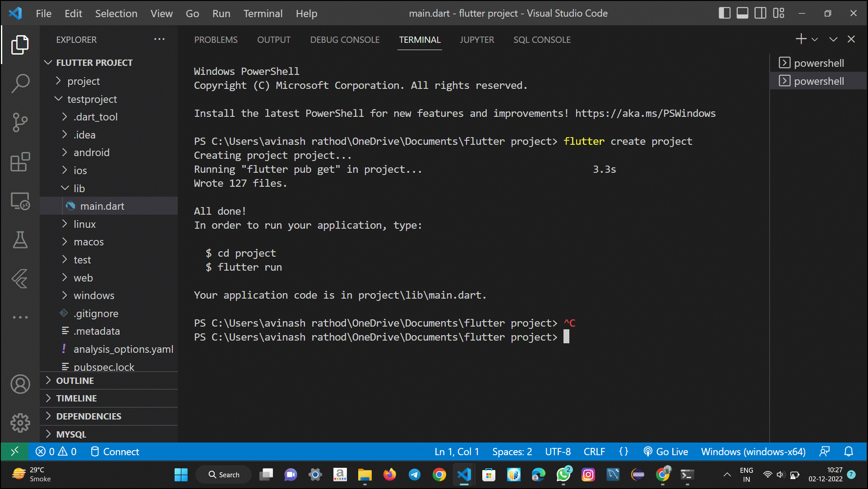The height and width of the screenshot is (489, 868).
Task: Expand the OUTLINE section
Action: (x=49, y=380)
